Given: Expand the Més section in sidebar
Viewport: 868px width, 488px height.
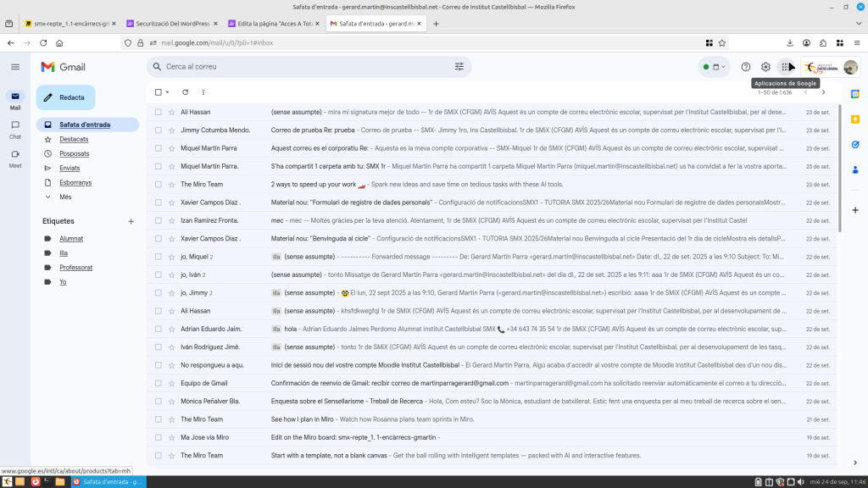Looking at the screenshot, I should pos(65,197).
